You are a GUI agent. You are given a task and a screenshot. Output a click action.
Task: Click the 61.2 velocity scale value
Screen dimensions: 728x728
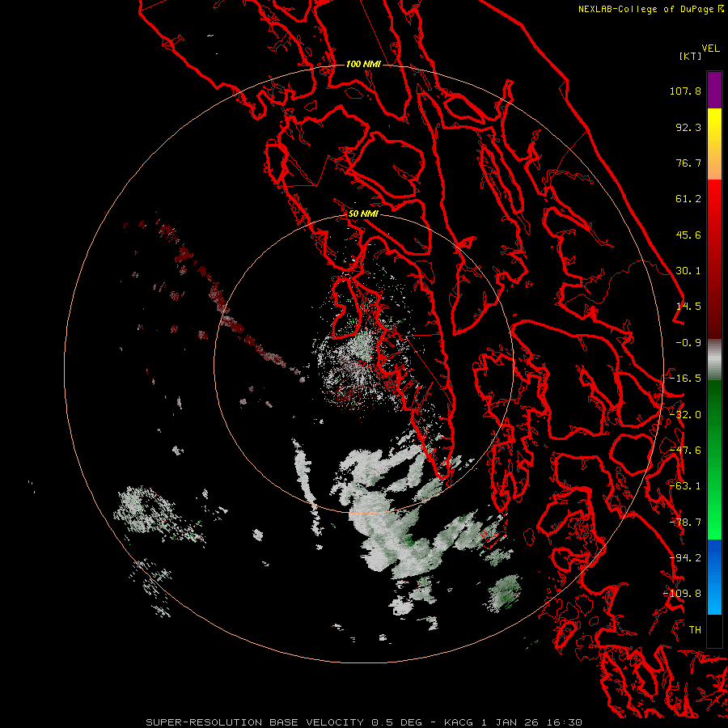(x=688, y=199)
